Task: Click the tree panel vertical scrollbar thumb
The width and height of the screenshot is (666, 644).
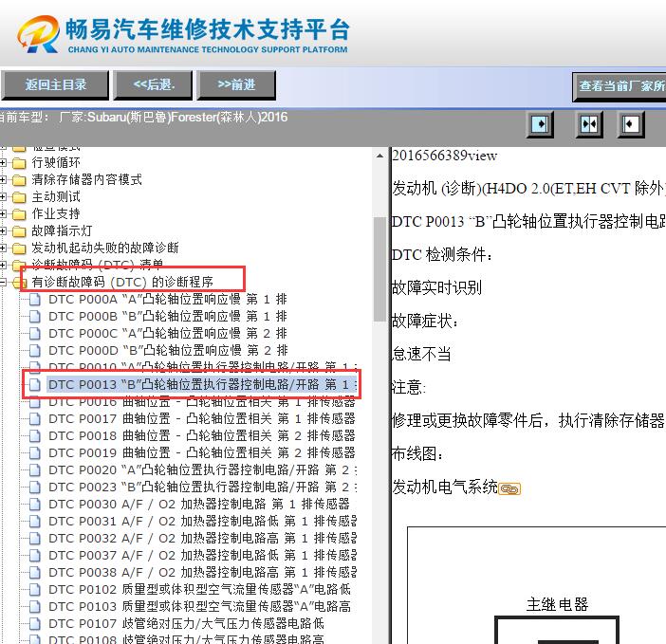Action: (x=379, y=268)
